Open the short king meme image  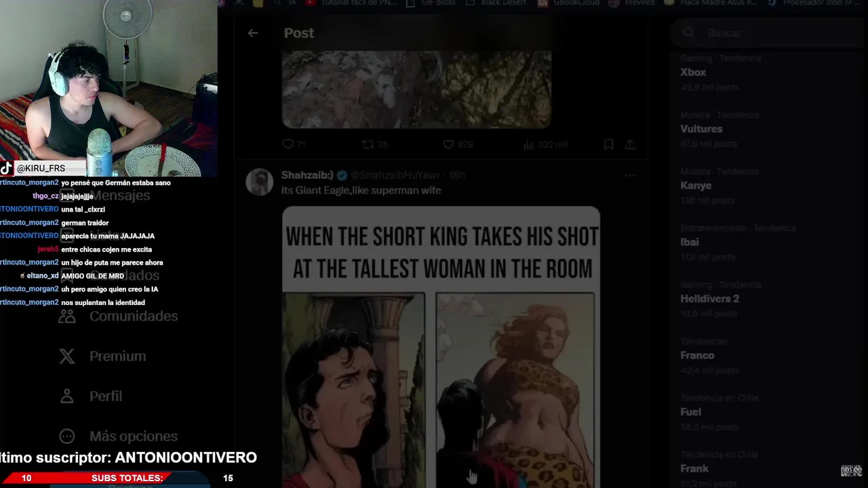tap(441, 347)
